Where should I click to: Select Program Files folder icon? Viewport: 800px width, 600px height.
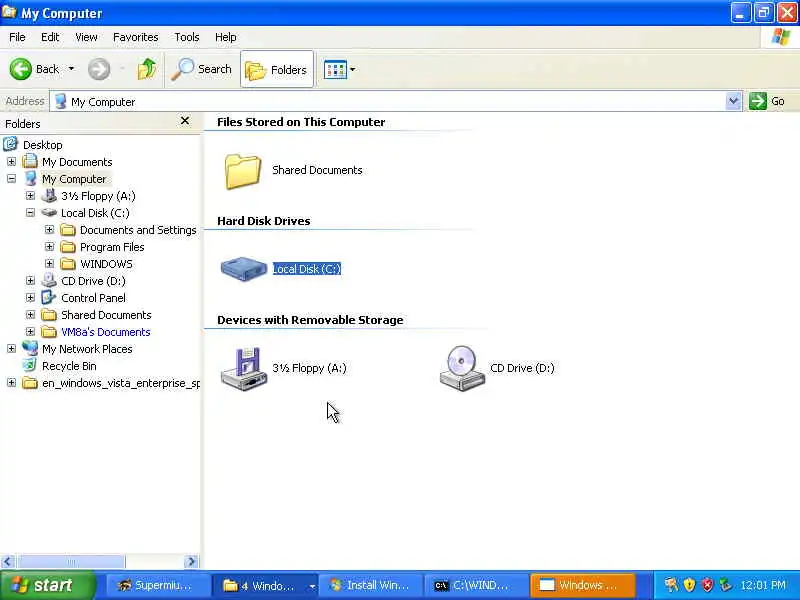click(68, 247)
